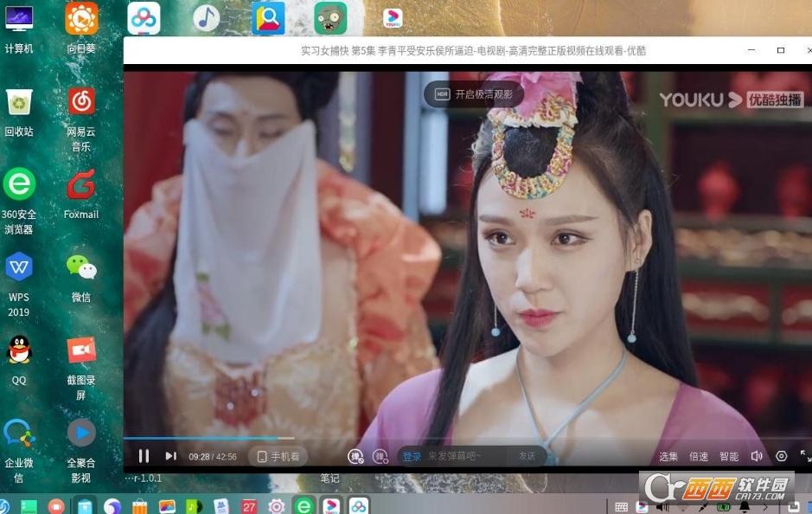Screen dimensions: 812x514
Task: Switch to Baidu Netdisk in taskbar
Action: pos(358,505)
